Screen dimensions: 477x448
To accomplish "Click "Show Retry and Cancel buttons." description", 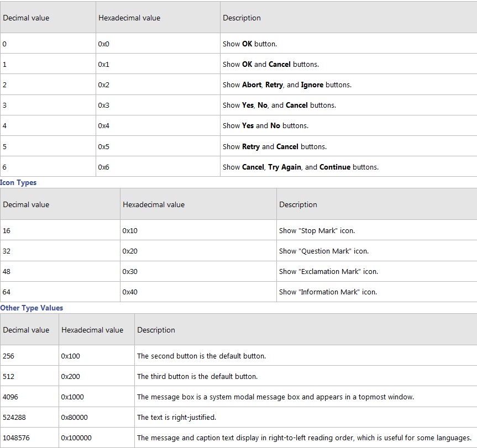I will click(x=275, y=146).
